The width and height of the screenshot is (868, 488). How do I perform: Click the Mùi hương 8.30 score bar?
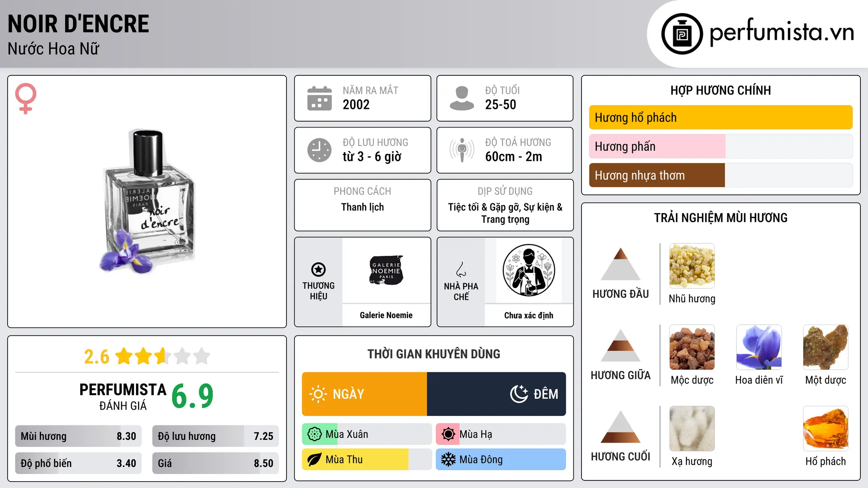tap(78, 436)
